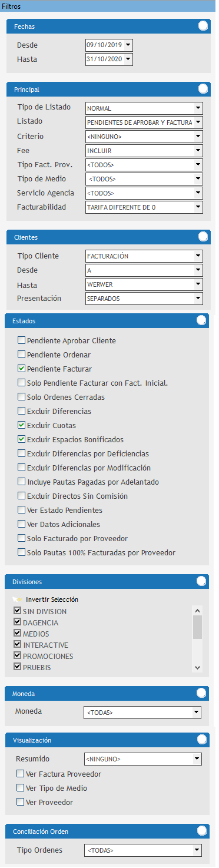
Task: Toggle the Estados section round icon
Action: [201, 322]
